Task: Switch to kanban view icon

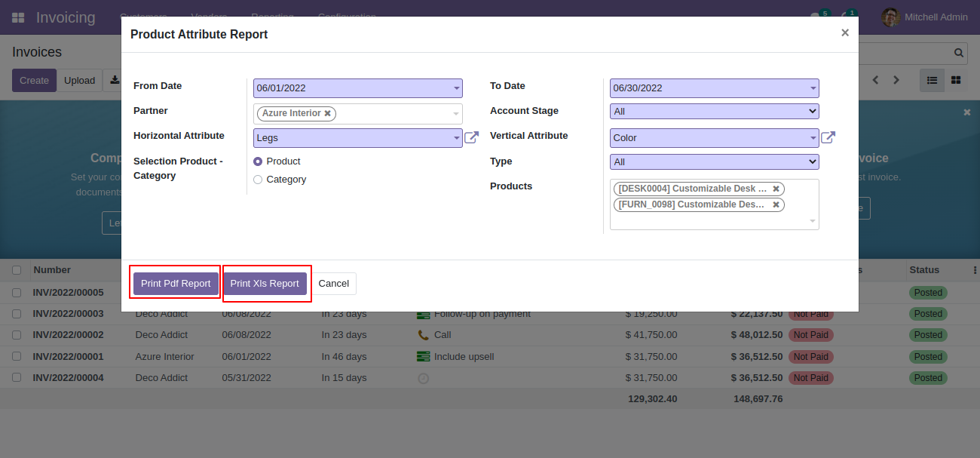Action: coord(955,80)
